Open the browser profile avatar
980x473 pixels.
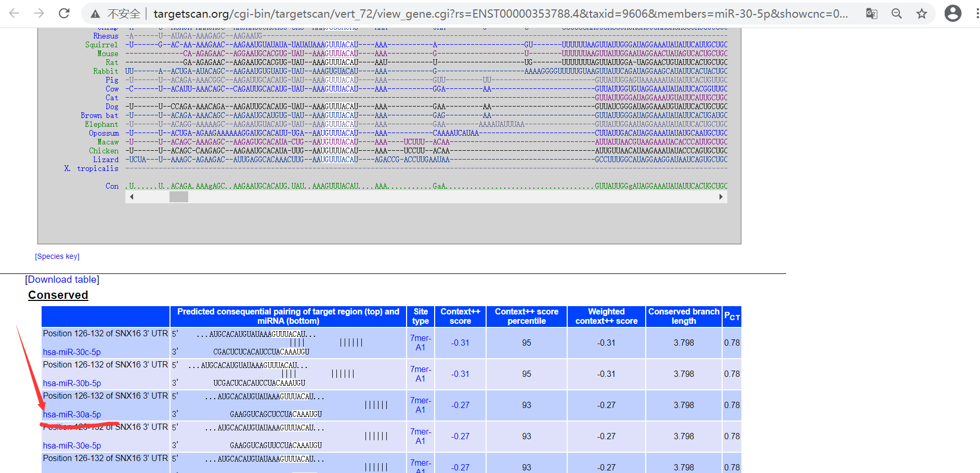952,14
